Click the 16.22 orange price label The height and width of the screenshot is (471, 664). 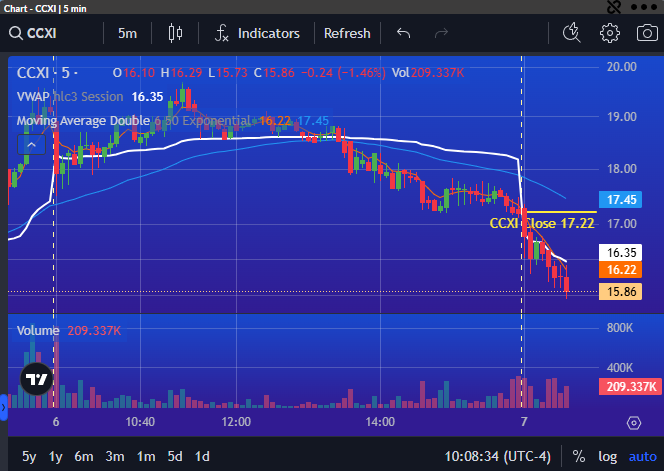point(620,269)
